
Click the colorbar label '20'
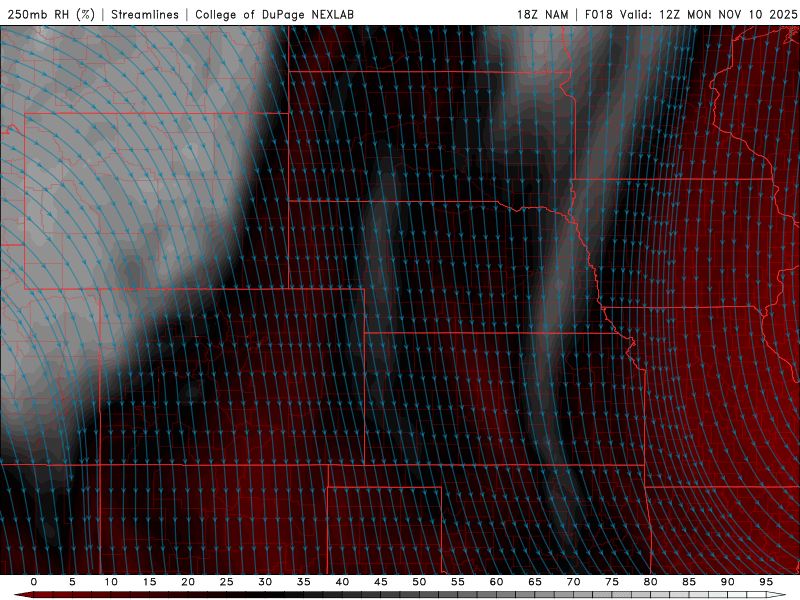point(188,582)
